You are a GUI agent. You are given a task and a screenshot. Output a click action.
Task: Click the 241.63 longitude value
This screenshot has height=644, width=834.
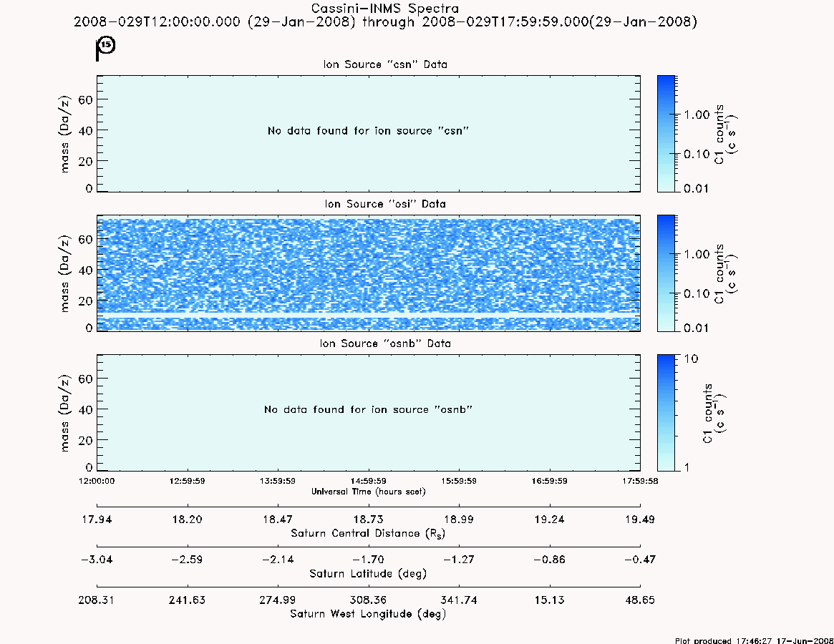click(188, 600)
